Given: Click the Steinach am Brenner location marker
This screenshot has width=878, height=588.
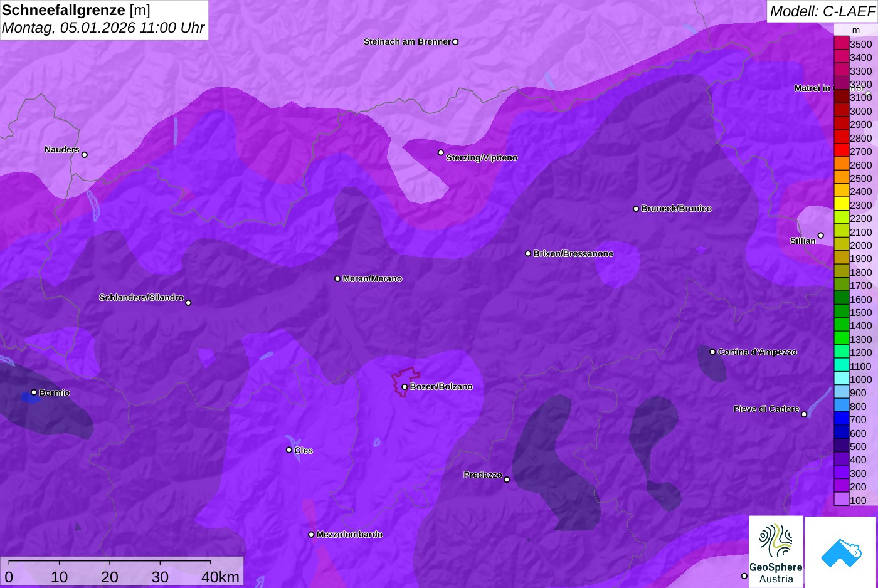Looking at the screenshot, I should click(x=455, y=42).
